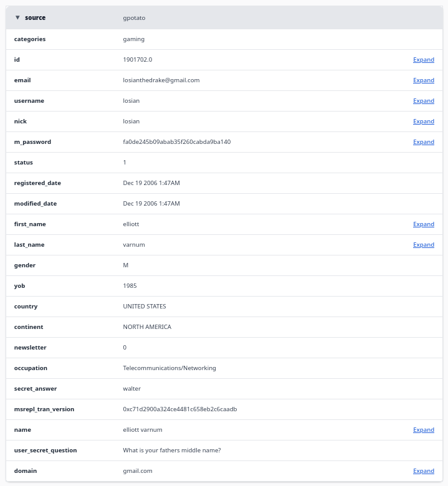Screen dimensions: 448x486
Task: Expand the name field row
Action: [x=423, y=430]
